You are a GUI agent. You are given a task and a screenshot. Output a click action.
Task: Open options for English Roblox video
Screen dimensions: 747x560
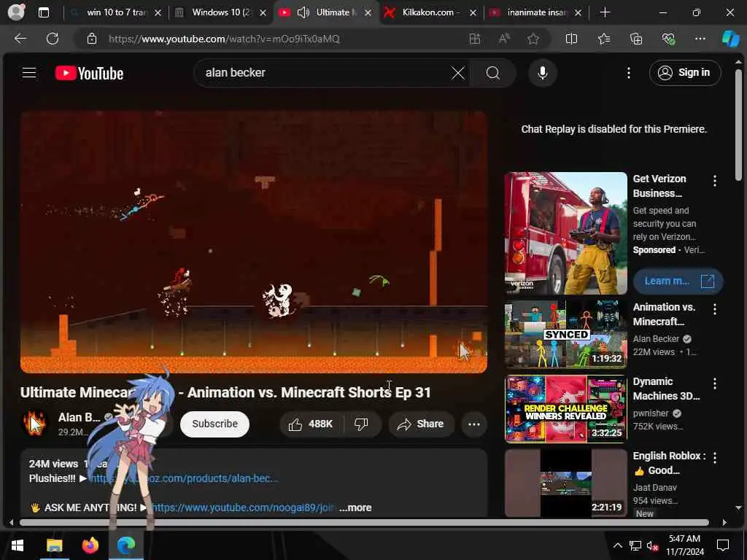coord(714,458)
